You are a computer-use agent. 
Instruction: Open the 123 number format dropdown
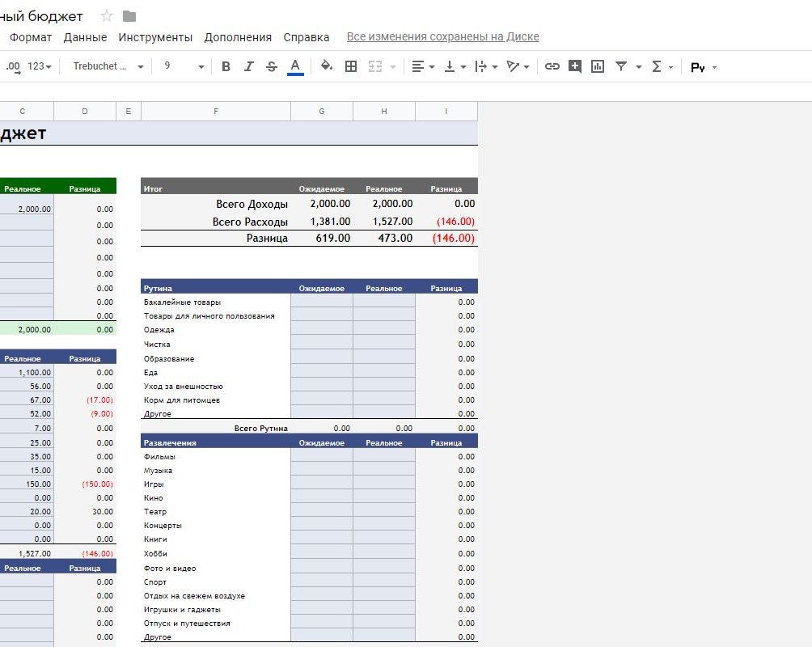40,66
